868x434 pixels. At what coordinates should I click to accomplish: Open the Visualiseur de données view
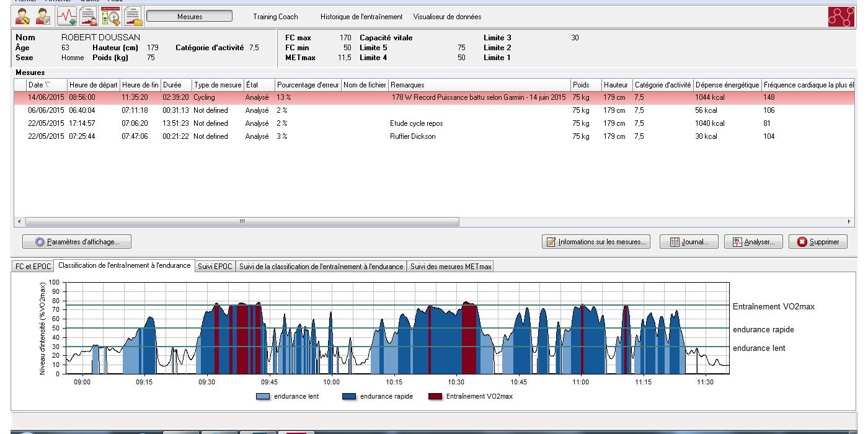(447, 17)
